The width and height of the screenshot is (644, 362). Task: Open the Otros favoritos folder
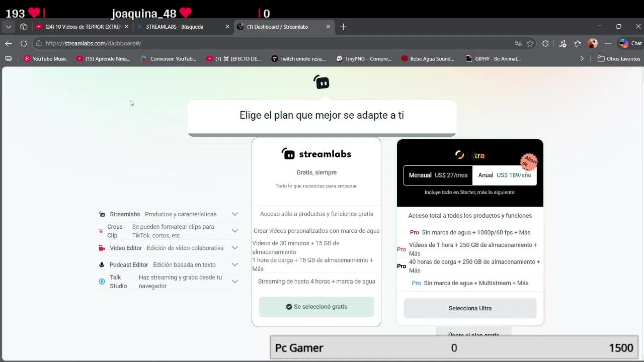[x=619, y=59]
